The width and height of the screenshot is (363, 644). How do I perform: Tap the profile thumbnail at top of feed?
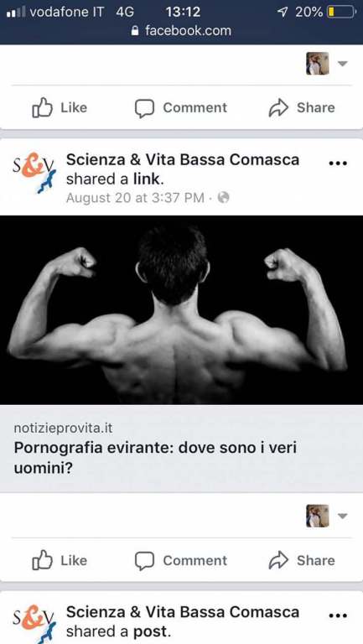click(318, 63)
